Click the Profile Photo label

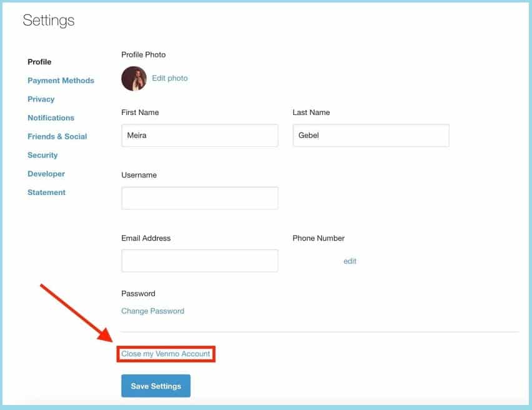pos(144,55)
